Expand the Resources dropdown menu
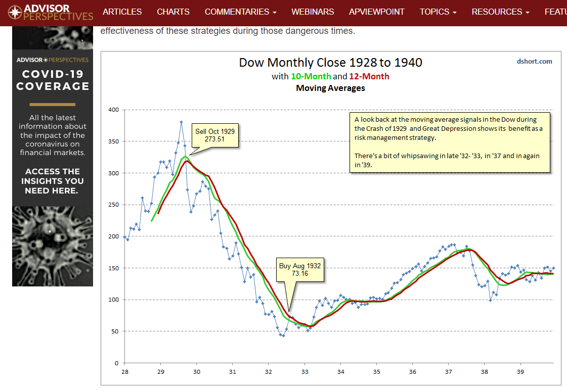567x392 pixels. tap(500, 12)
